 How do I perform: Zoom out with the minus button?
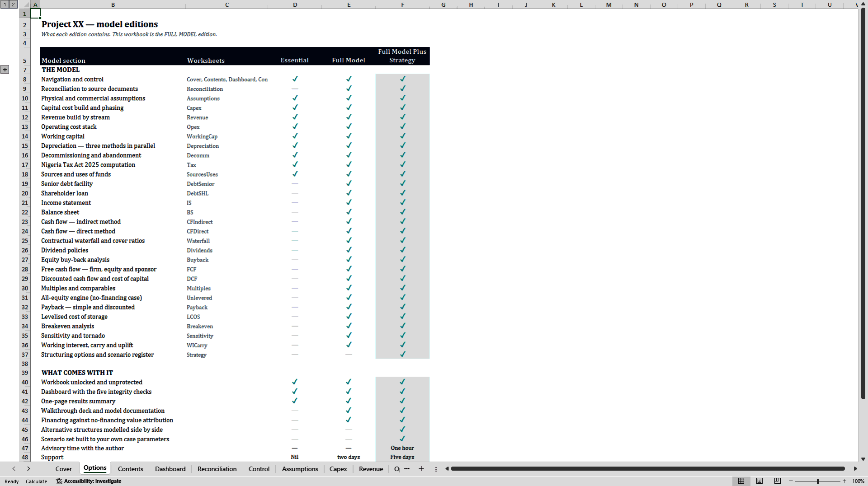[x=791, y=481]
